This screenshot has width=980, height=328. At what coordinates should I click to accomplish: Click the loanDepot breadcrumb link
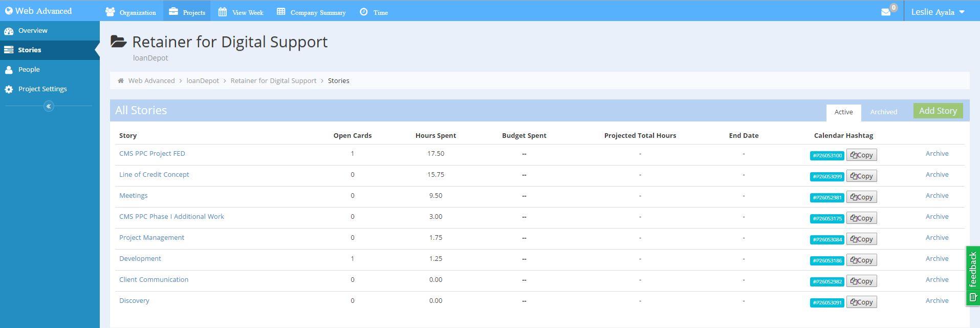click(x=203, y=81)
